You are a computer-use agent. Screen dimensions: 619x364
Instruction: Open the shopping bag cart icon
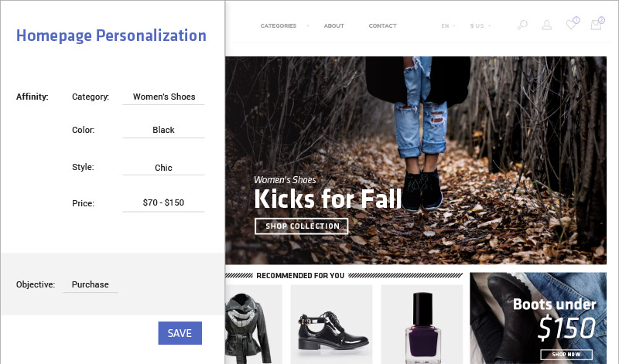coord(597,24)
